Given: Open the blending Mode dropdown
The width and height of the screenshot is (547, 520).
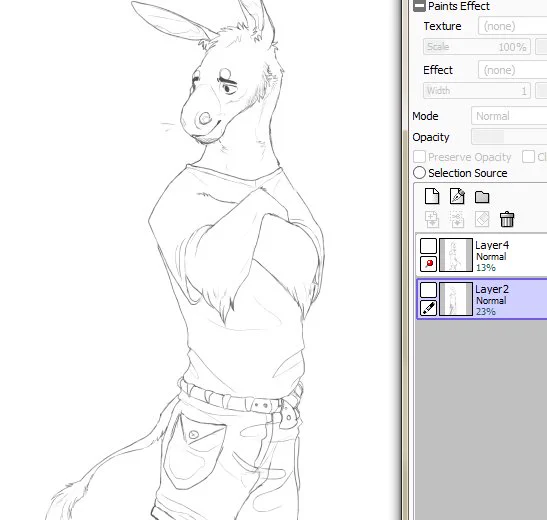Looking at the screenshot, I should (509, 116).
